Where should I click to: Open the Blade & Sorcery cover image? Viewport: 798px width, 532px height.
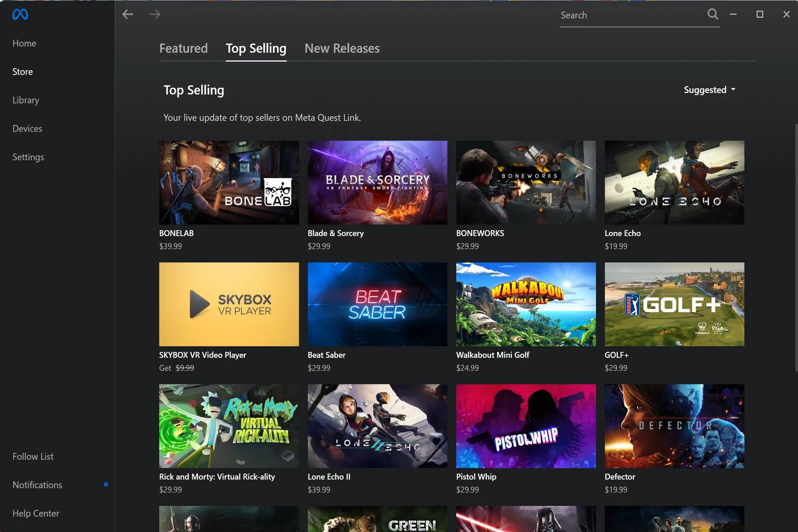click(x=377, y=182)
